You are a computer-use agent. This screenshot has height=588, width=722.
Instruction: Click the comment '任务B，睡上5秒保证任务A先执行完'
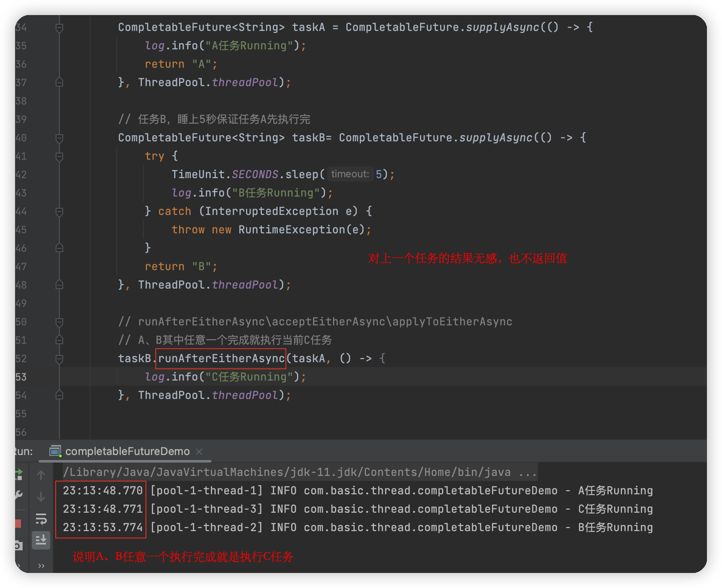(x=214, y=119)
